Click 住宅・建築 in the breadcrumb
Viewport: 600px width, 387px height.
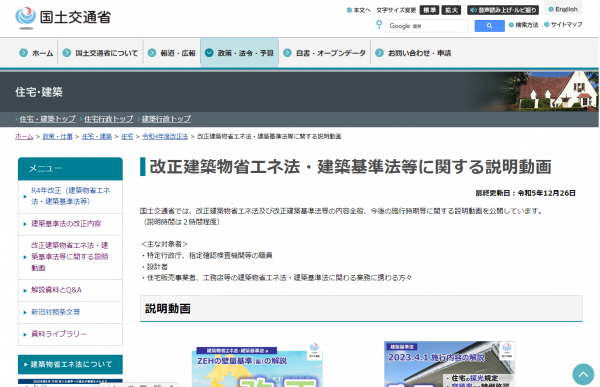click(96, 136)
